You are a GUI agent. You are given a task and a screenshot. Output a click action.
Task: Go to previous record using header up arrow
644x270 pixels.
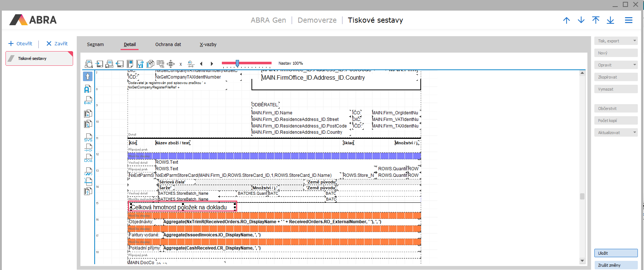[x=567, y=20]
